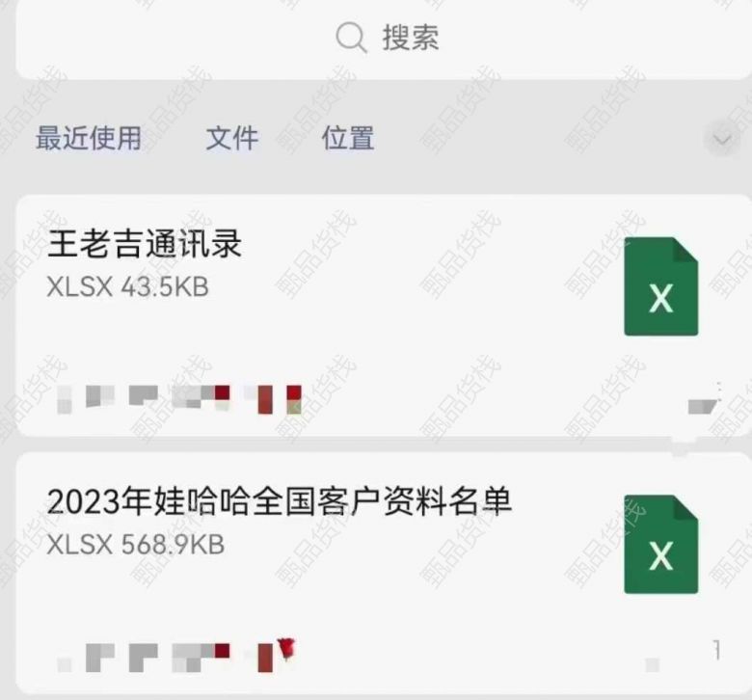The image size is (752, 700).
Task: Tap the blurred timestamp on the 王老吉通讯录 card
Action: coord(705,399)
